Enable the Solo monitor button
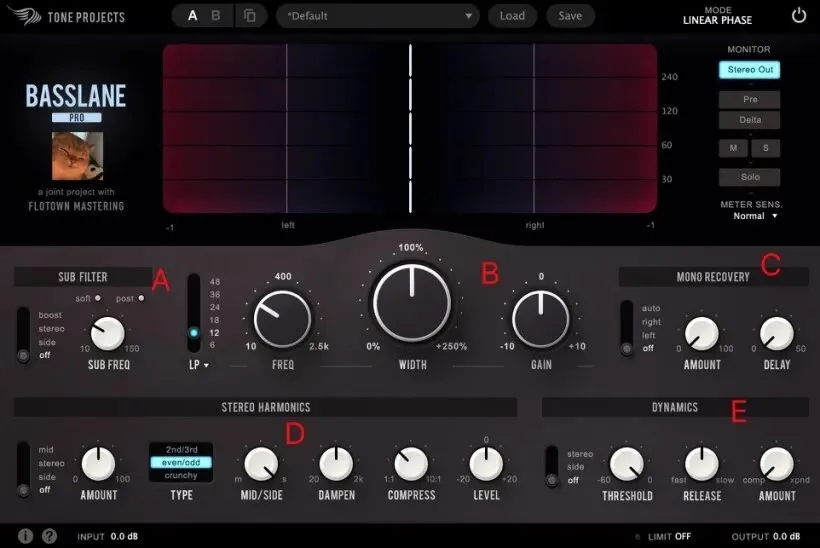The width and height of the screenshot is (820, 548). (x=749, y=177)
